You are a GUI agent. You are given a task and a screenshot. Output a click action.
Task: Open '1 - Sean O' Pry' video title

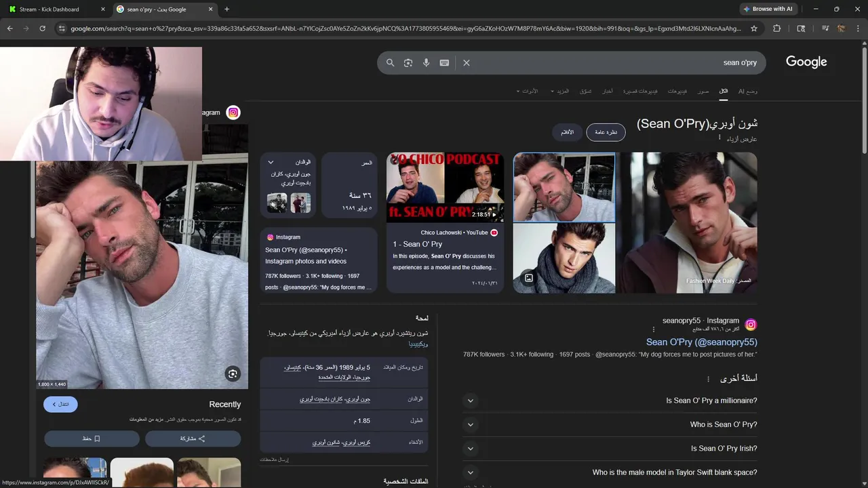pyautogui.click(x=417, y=244)
